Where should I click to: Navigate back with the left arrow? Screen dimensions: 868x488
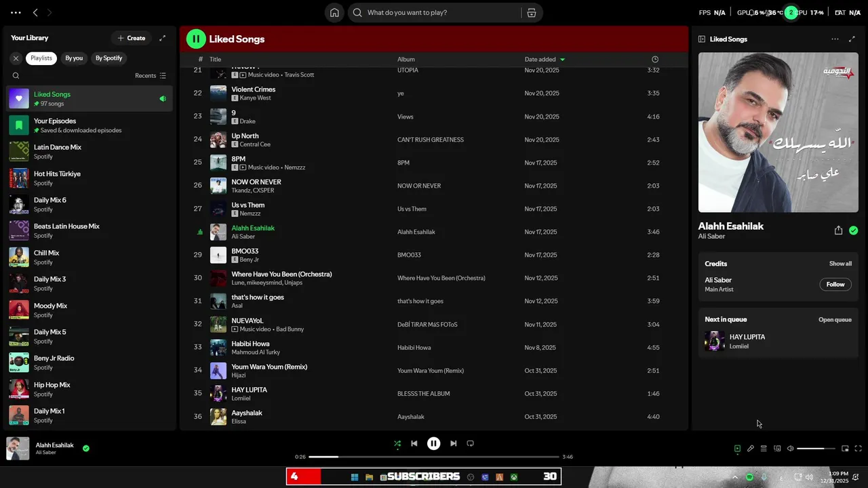(35, 12)
